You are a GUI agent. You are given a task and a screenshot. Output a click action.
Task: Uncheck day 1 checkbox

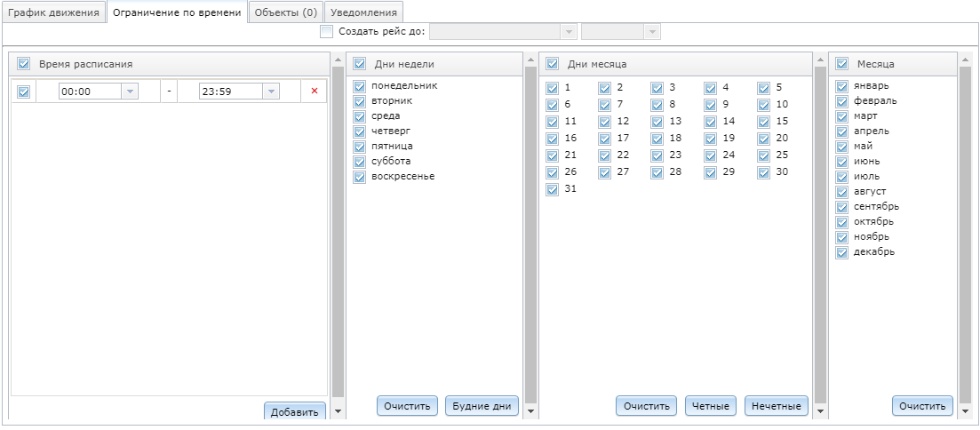552,88
